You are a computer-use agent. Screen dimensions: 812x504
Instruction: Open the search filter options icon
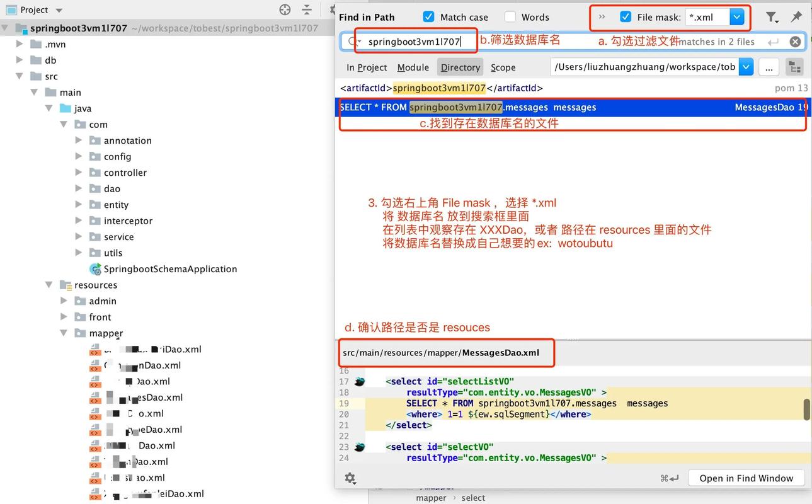pos(771,17)
